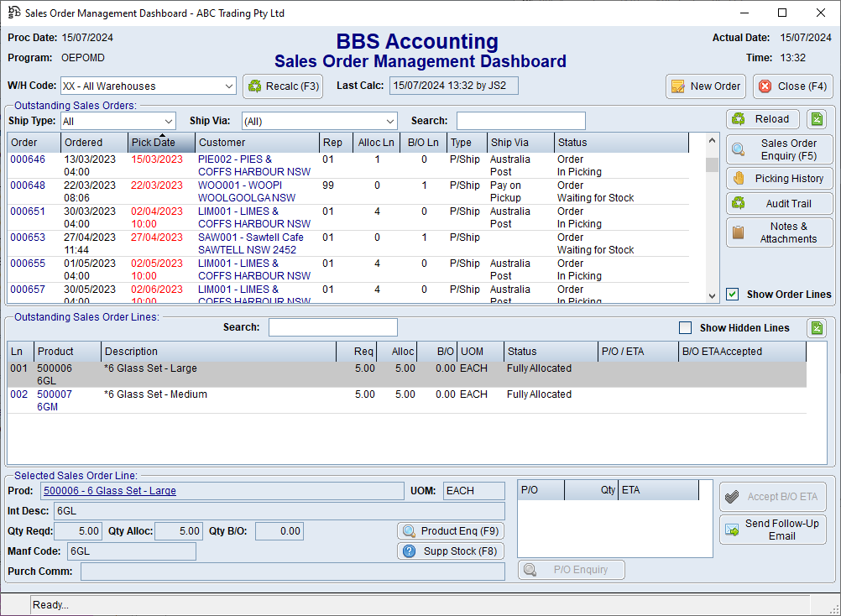This screenshot has height=616, width=841.
Task: Expand the Ship Via dropdown
Action: pyautogui.click(x=389, y=121)
